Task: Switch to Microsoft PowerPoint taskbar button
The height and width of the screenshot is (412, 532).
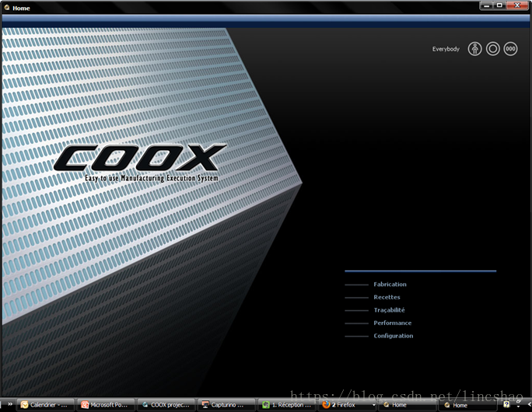Action: coord(106,405)
